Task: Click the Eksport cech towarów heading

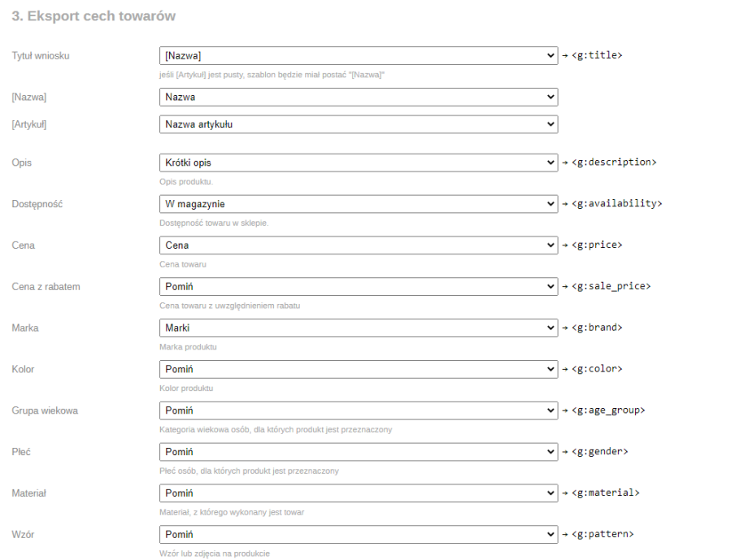Action: coord(93,16)
